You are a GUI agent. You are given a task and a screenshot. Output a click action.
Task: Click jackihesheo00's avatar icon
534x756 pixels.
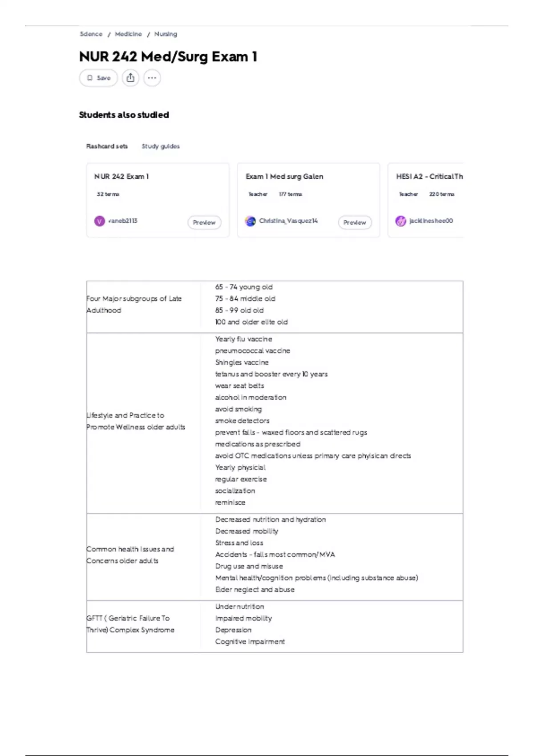pyautogui.click(x=401, y=221)
